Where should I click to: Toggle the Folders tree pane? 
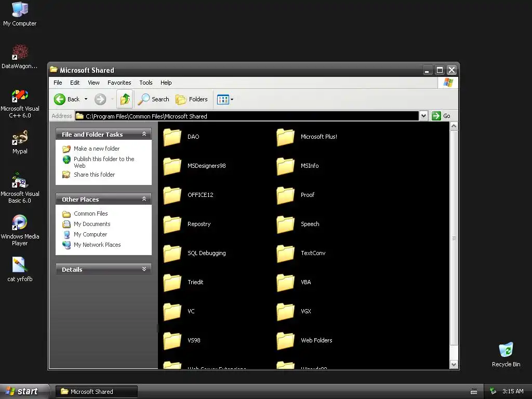(x=191, y=99)
